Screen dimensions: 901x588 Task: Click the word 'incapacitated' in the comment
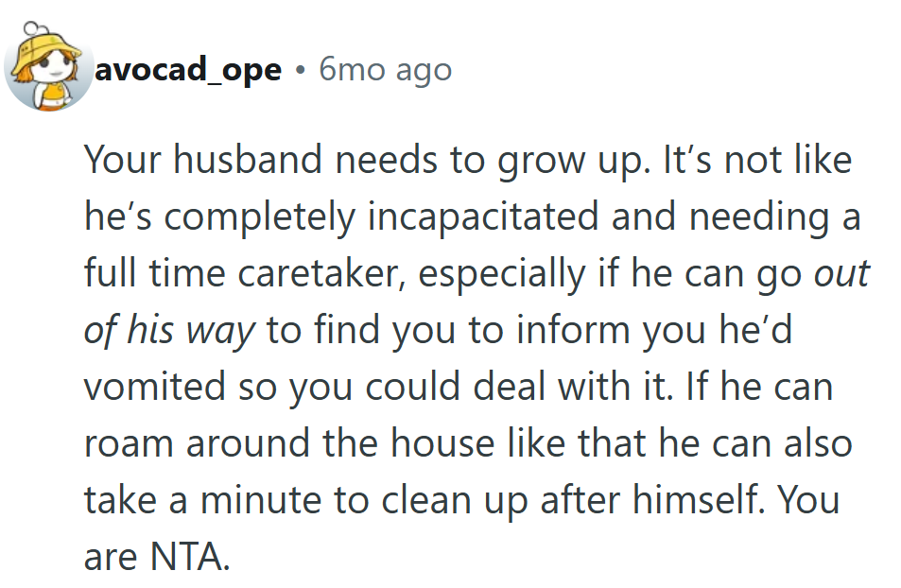click(482, 216)
